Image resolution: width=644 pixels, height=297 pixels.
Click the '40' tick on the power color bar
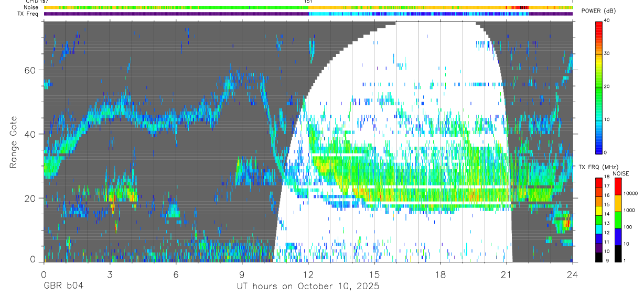coord(607,20)
